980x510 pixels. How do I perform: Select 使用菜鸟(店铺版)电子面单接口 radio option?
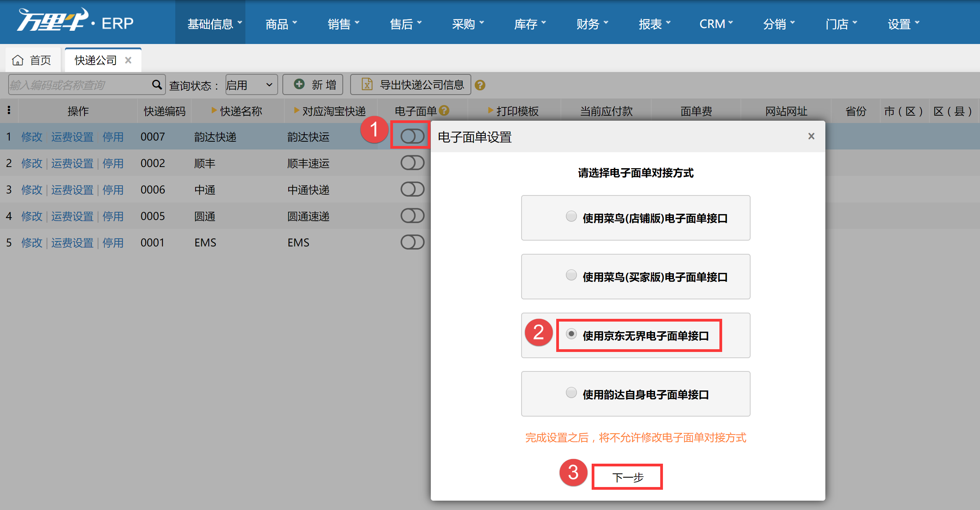571,216
